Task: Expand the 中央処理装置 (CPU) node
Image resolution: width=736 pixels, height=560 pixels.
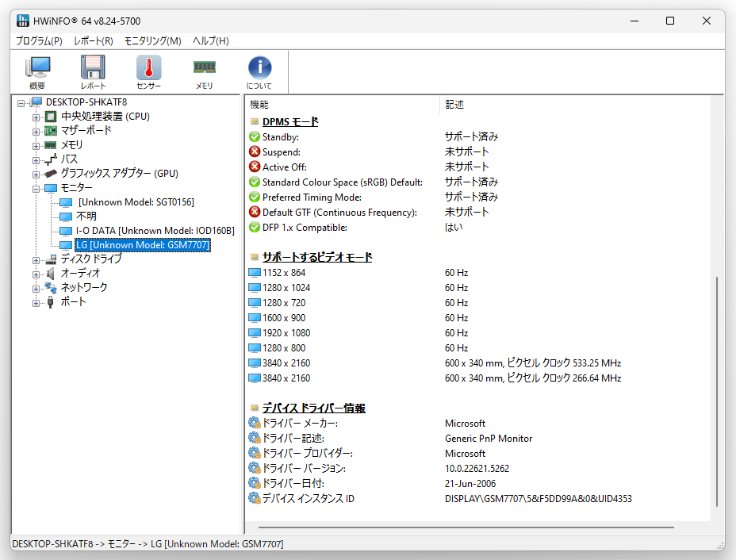Action: click(x=36, y=117)
